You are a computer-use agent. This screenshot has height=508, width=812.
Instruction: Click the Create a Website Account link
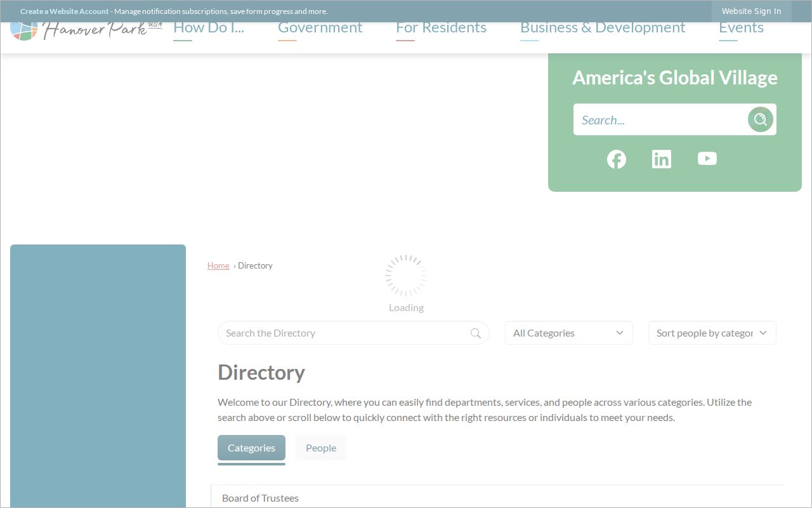(x=65, y=11)
